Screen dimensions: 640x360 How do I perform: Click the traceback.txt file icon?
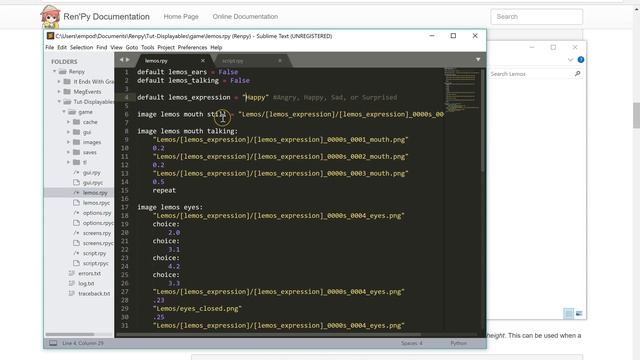(x=71, y=293)
